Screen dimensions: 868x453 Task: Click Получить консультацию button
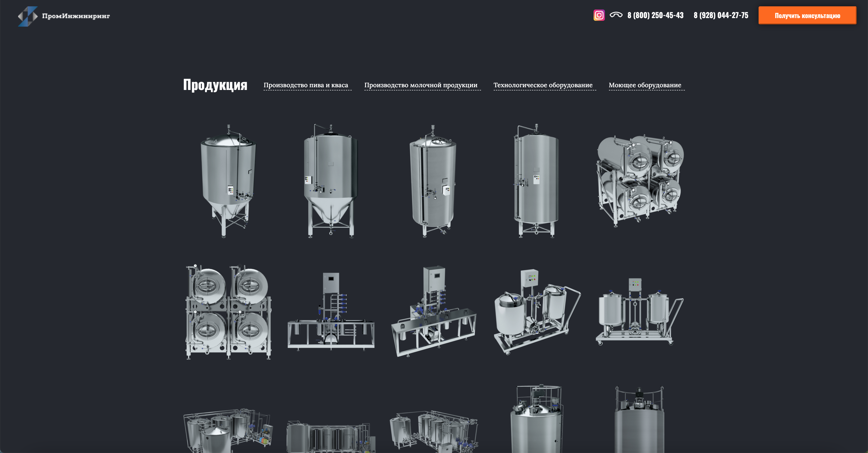(x=807, y=15)
